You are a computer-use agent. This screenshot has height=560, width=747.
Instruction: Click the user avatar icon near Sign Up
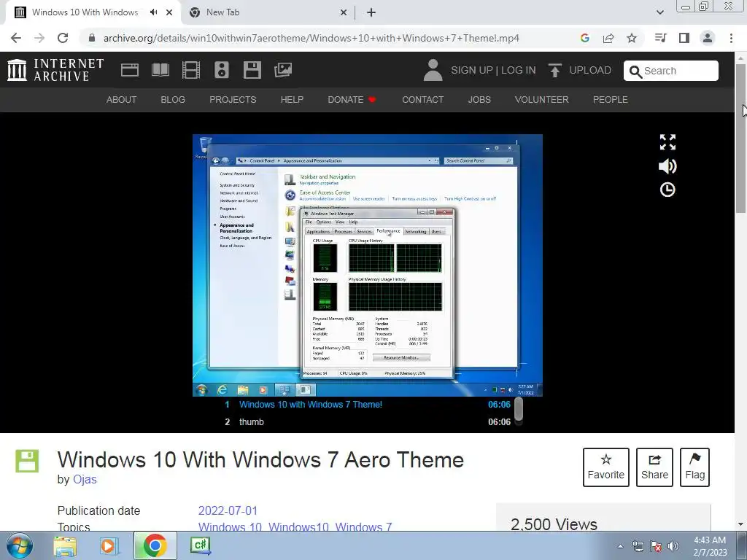tap(433, 70)
